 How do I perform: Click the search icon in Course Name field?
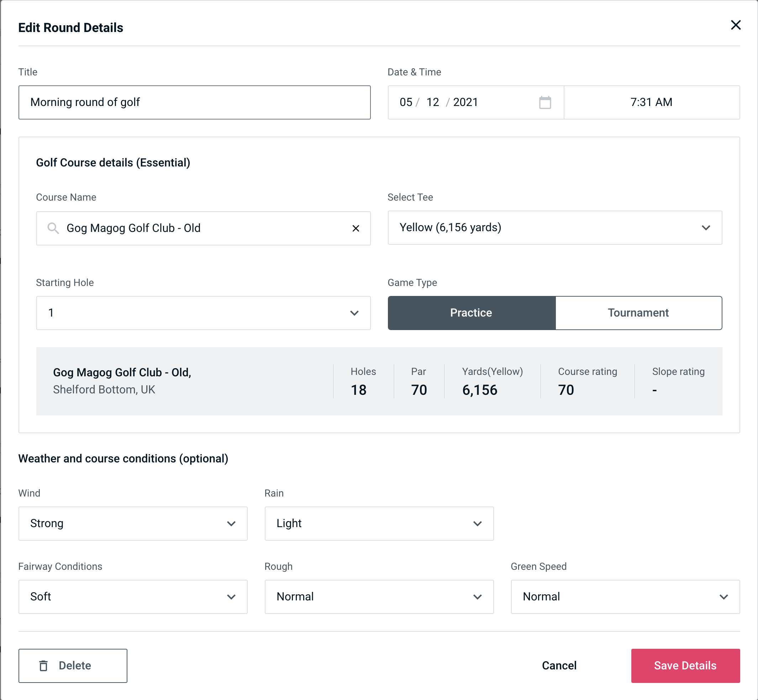(53, 228)
